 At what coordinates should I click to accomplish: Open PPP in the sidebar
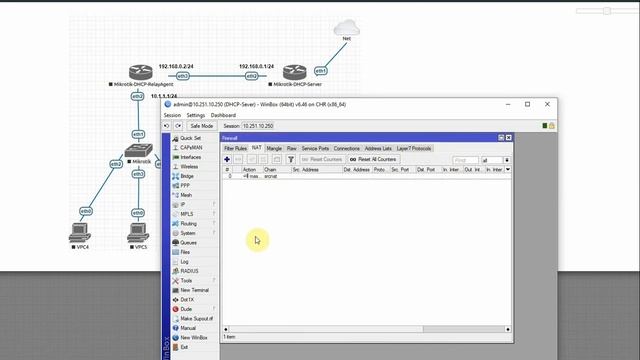[x=185, y=186]
